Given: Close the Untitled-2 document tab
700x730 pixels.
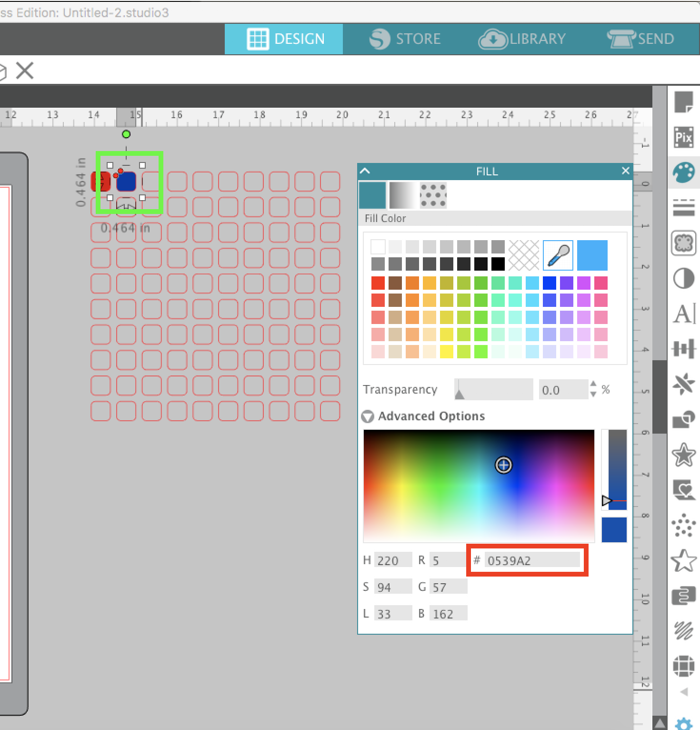Looking at the screenshot, I should (25, 71).
